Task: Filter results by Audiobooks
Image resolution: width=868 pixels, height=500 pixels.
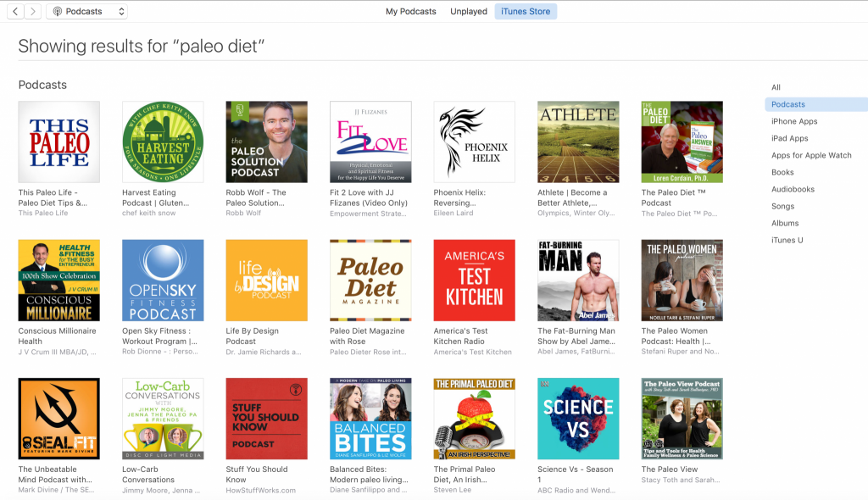Action: click(793, 189)
